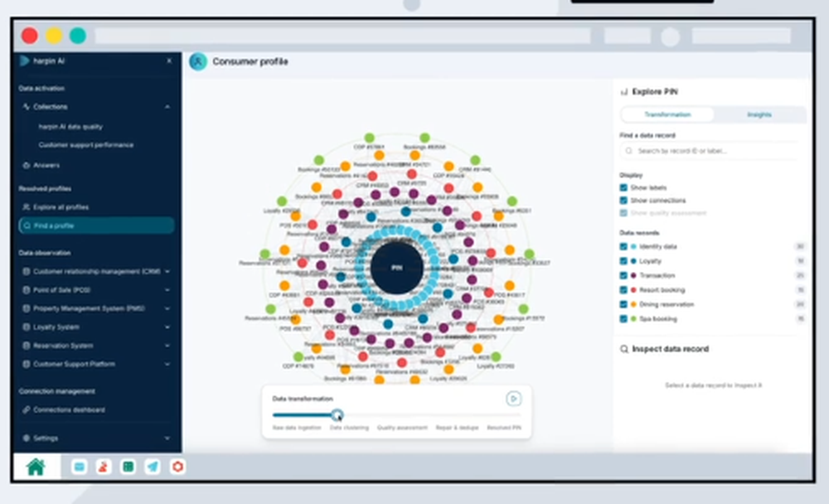Open the green Home icon in the dock

pyautogui.click(x=36, y=467)
